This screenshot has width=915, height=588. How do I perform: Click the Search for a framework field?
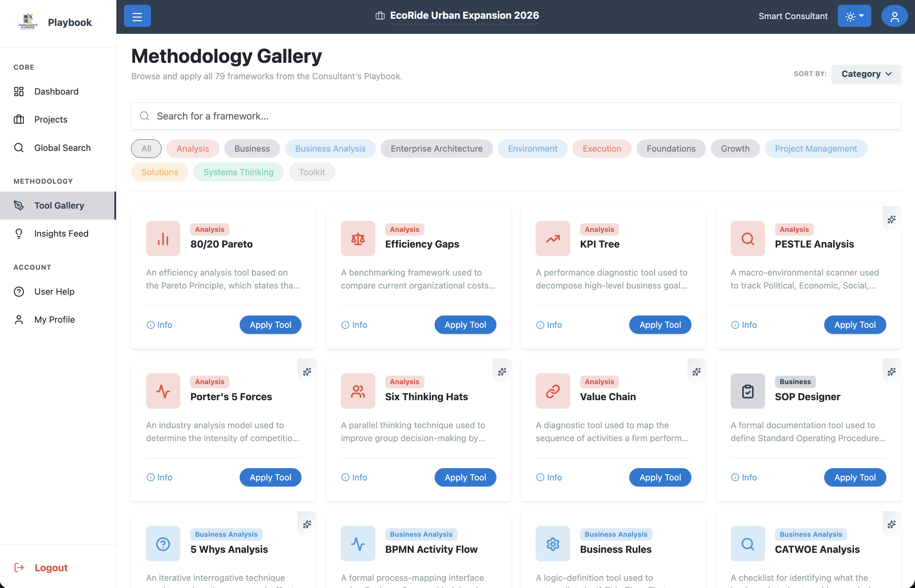tap(515, 116)
